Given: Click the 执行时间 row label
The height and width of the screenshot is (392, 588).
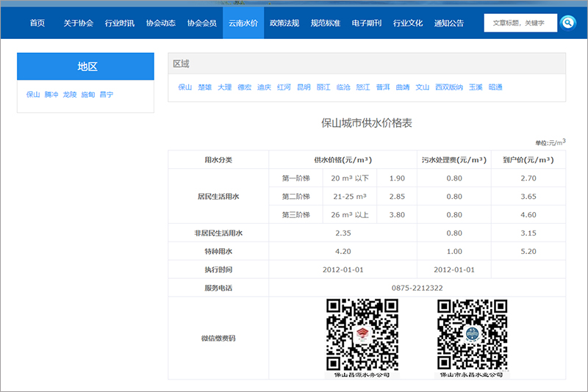Looking at the screenshot, I should 218,269.
